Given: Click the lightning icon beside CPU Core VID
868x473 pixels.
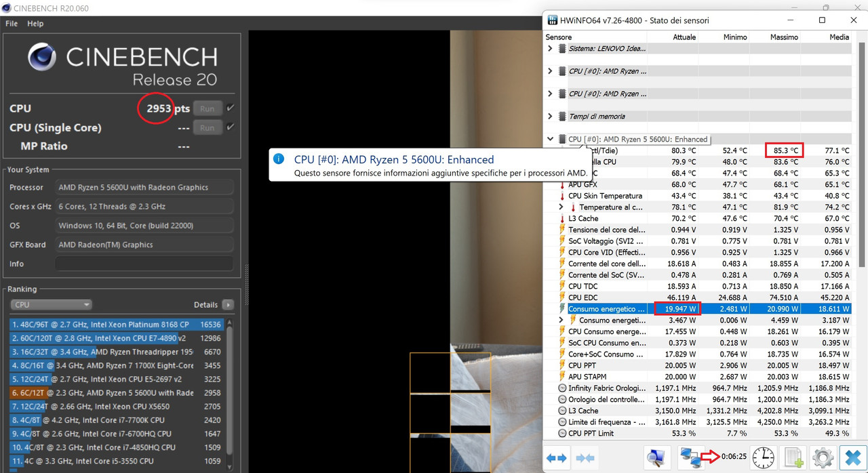Looking at the screenshot, I should tap(561, 252).
